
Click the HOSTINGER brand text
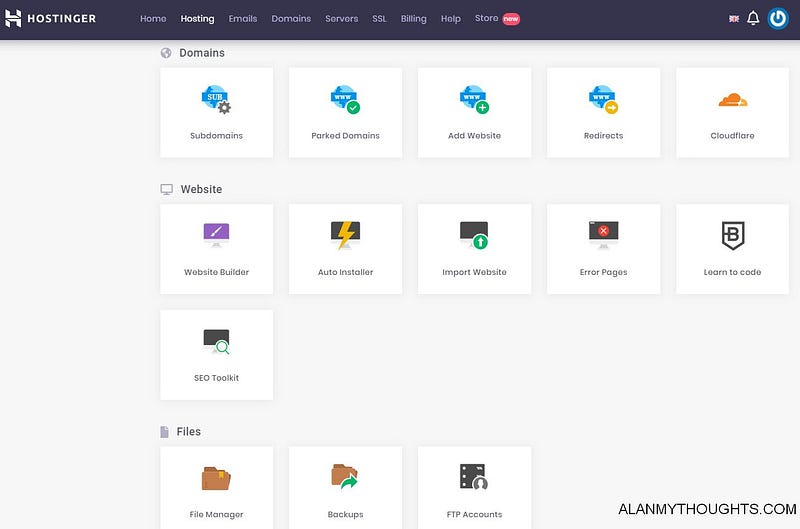(x=62, y=18)
